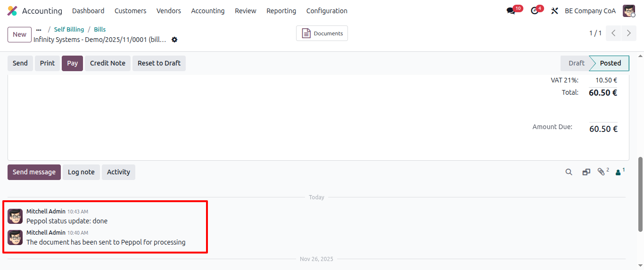Search chatter messages with magnifier icon
Image resolution: width=644 pixels, height=270 pixels.
(569, 172)
